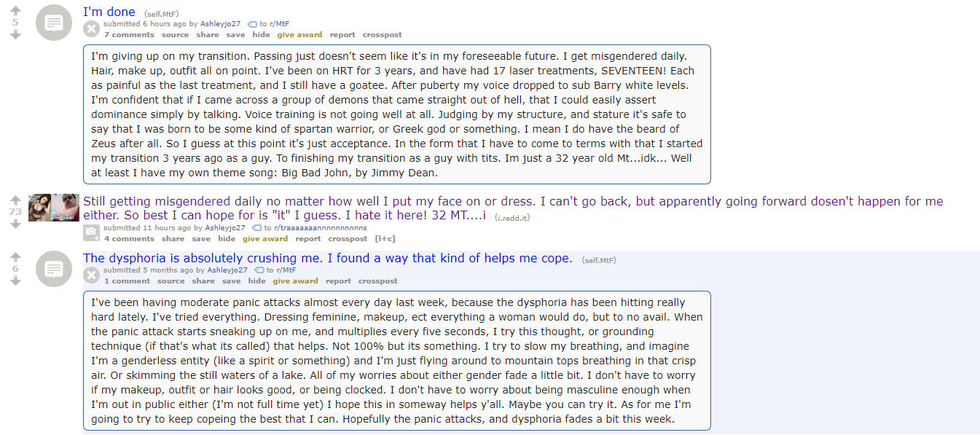Image resolution: width=980 pixels, height=435 pixels.
Task: Collapse the dysphoria post text with the X icon
Action: [91, 275]
